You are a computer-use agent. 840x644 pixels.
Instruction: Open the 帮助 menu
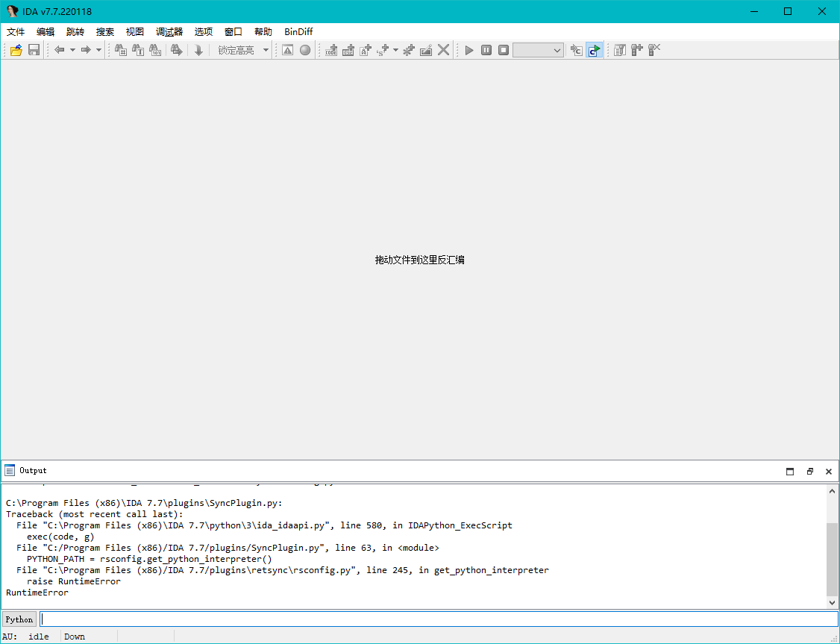pos(263,31)
